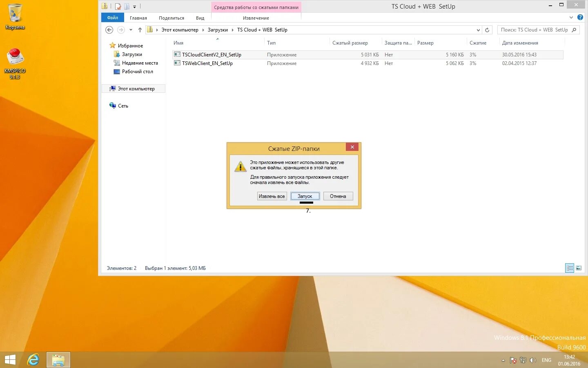Open the Action Center flag icon
The width and height of the screenshot is (588, 368).
click(x=513, y=360)
